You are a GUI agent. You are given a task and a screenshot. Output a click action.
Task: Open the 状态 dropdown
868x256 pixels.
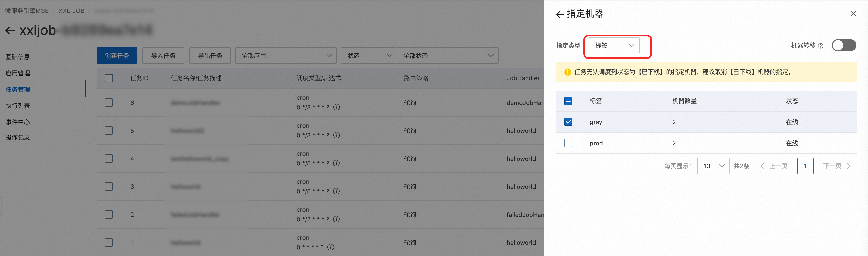click(x=369, y=55)
